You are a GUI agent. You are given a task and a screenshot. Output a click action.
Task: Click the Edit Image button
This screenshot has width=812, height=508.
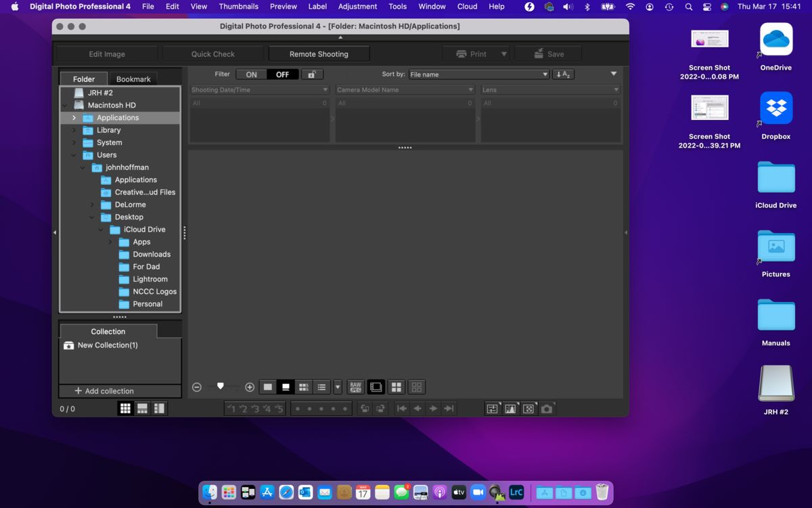107,54
